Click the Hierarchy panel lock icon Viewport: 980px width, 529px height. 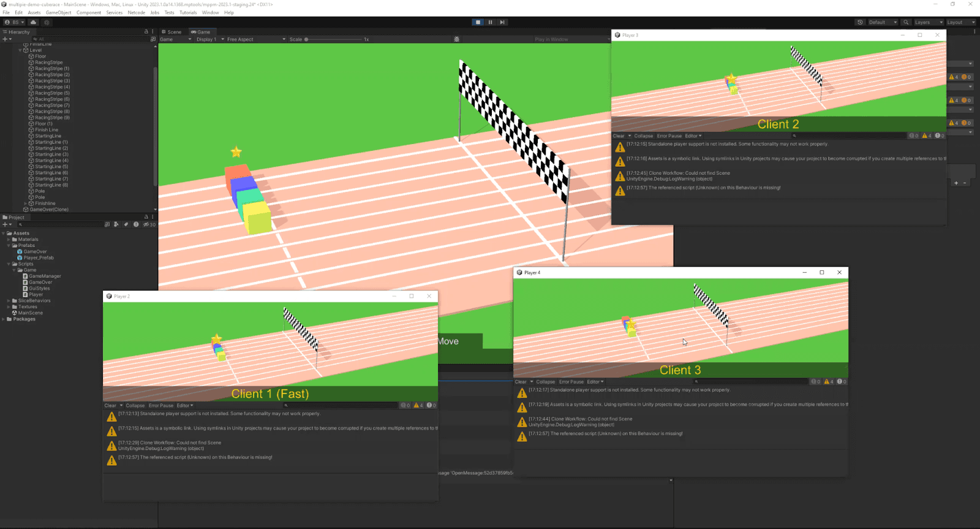coord(146,32)
